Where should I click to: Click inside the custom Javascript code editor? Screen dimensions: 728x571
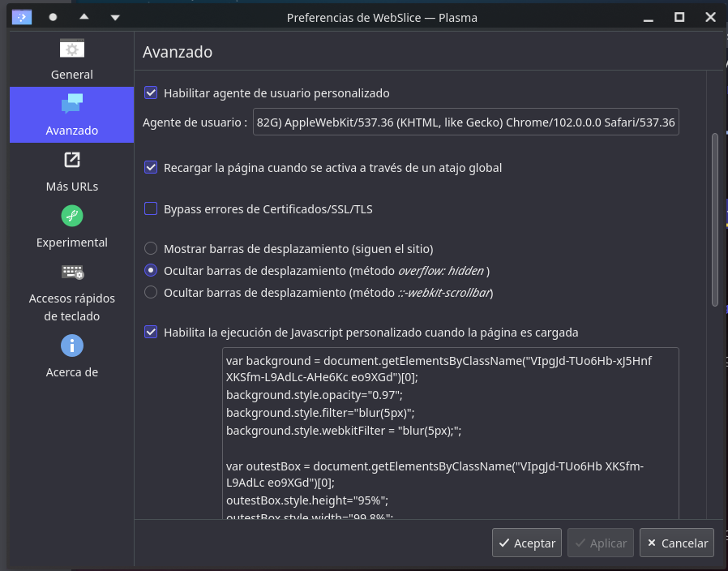tap(451, 433)
